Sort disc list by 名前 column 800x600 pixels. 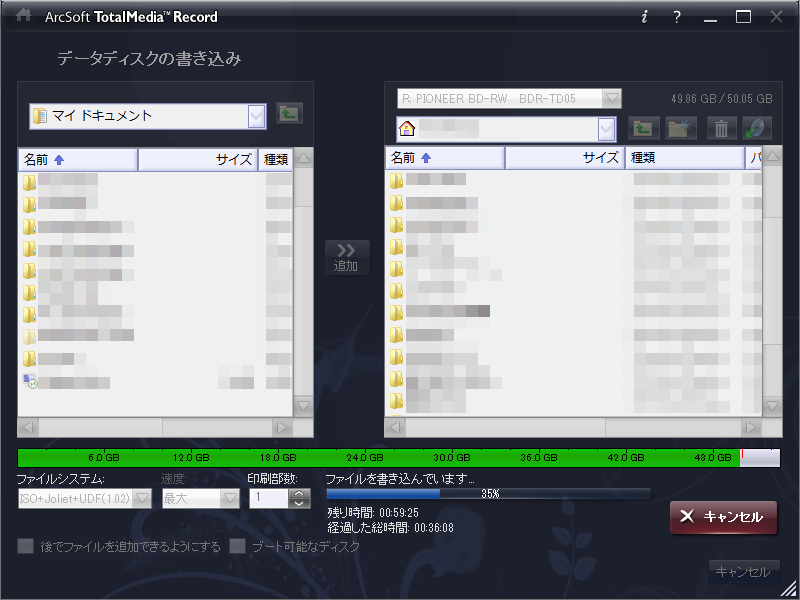445,158
